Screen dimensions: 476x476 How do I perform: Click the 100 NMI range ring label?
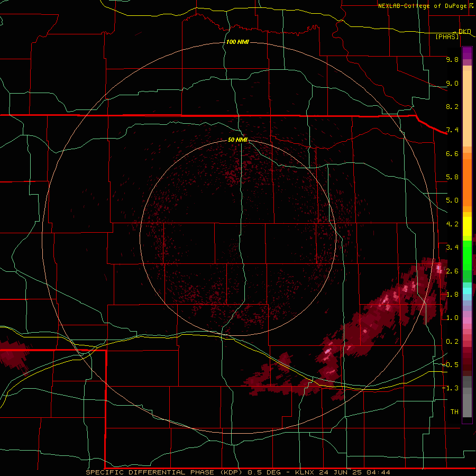tap(237, 42)
